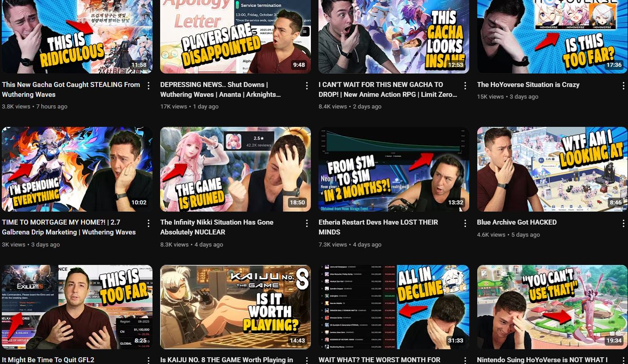Image resolution: width=628 pixels, height=364 pixels.
Task: Watch the 'WTF AM I LOOKING AT' thumbnail video
Action: (552, 169)
